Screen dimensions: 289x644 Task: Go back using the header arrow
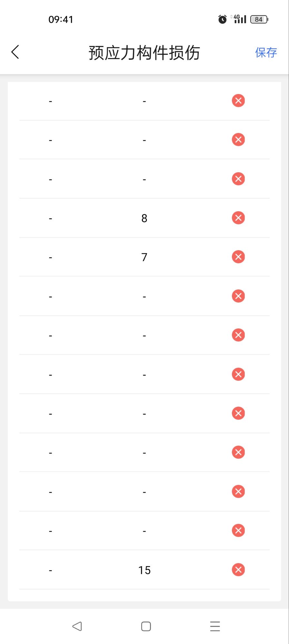[15, 52]
